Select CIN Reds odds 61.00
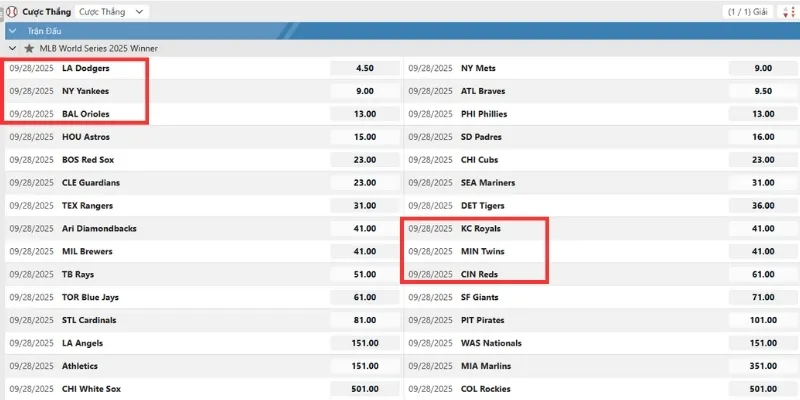This screenshot has height=400, width=800. click(763, 274)
